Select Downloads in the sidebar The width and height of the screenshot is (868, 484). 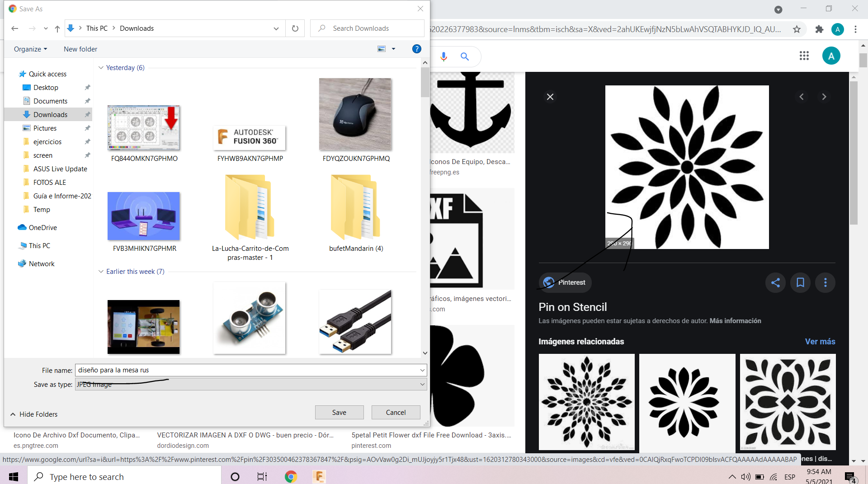[50, 114]
